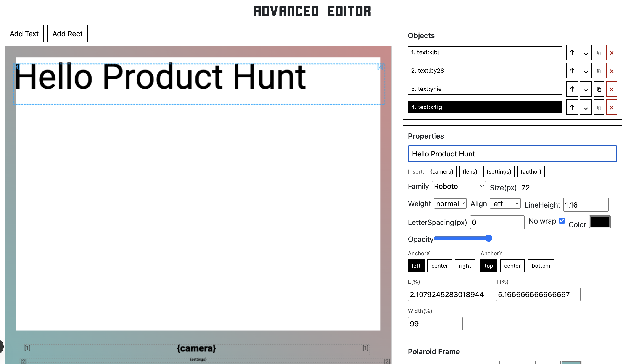
Task: Set AnchorY to top
Action: click(x=489, y=266)
